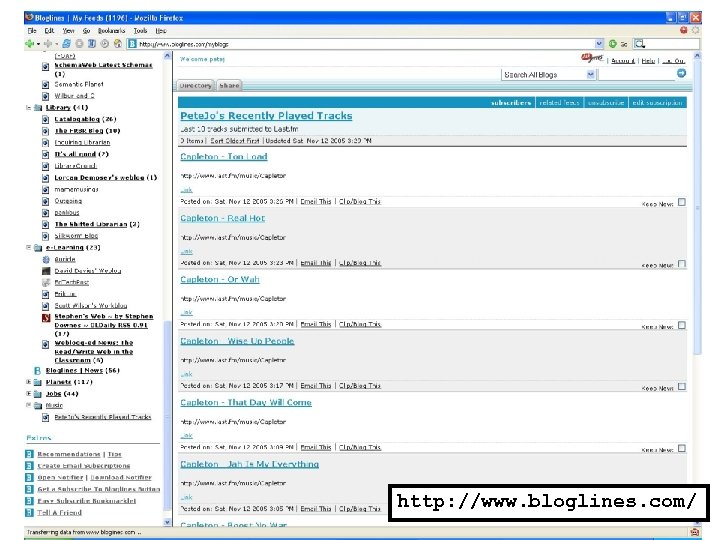Click the Bloglines News B icon
Screen dimensions: 720x540
coord(38,371)
